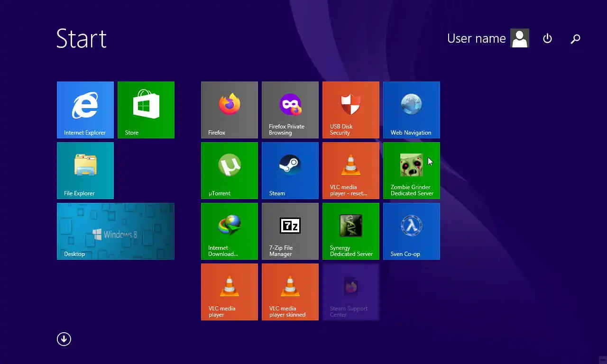The image size is (607, 364).
Task: Launch the Store tile
Action: (x=146, y=110)
